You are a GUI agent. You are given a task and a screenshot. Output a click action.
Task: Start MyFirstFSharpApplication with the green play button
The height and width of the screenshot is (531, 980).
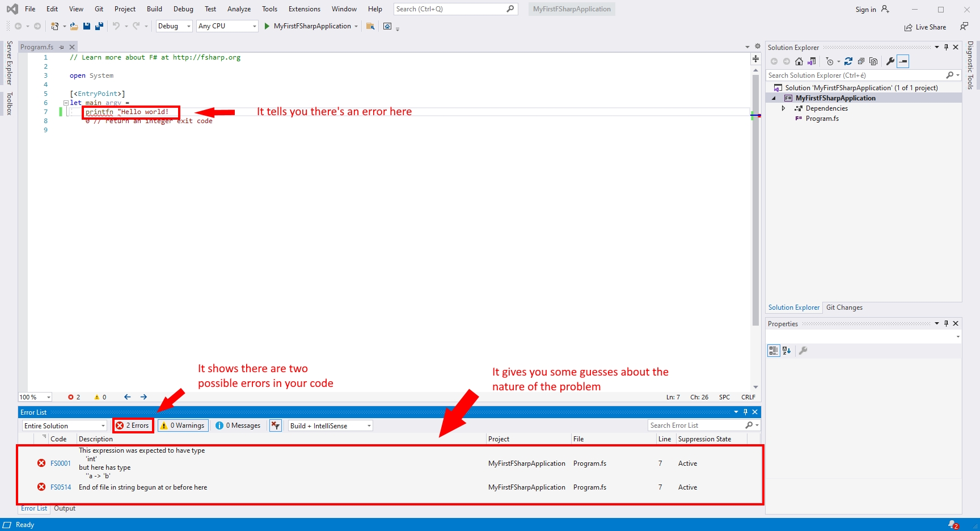[x=267, y=26]
